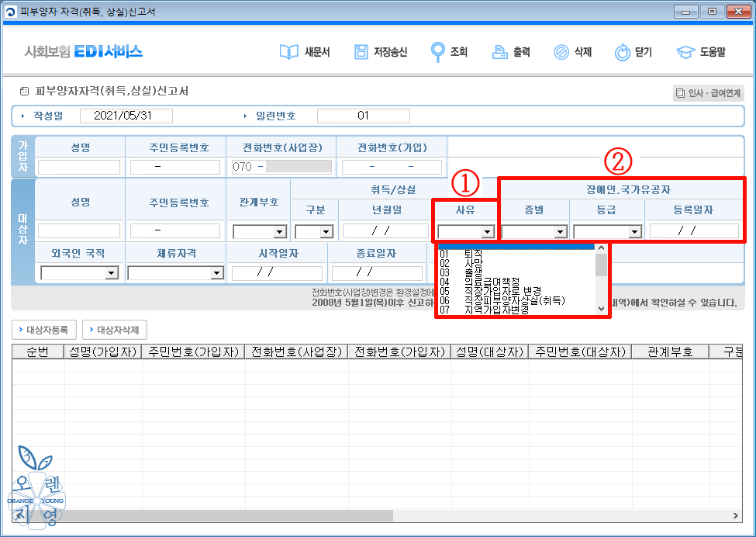Click the 종료일자 date field
This screenshot has height=537, width=756.
pos(377,273)
